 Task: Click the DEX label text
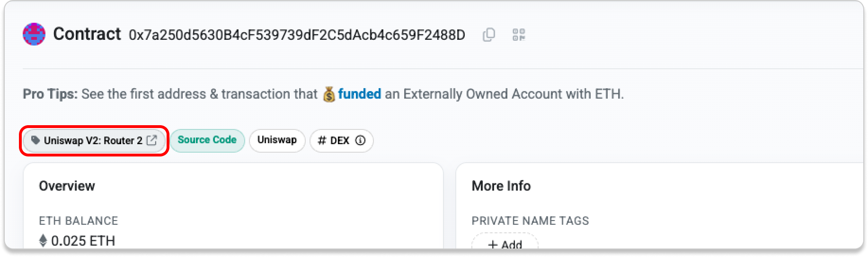(340, 140)
